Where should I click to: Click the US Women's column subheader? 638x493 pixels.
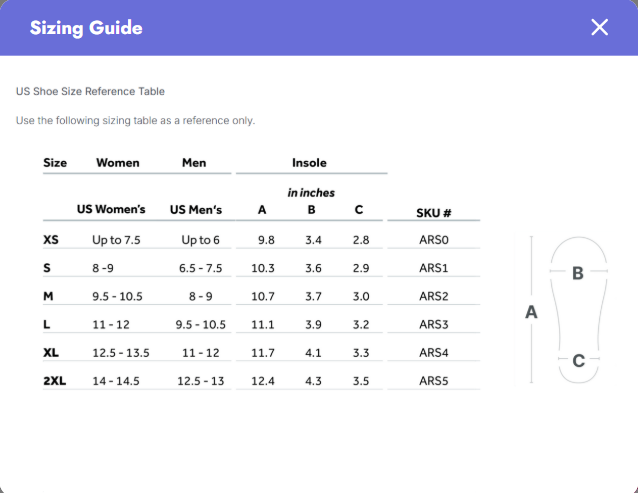(x=111, y=209)
